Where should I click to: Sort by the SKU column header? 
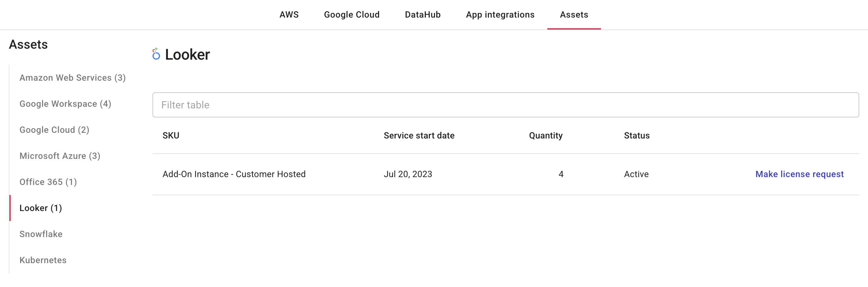(x=171, y=136)
